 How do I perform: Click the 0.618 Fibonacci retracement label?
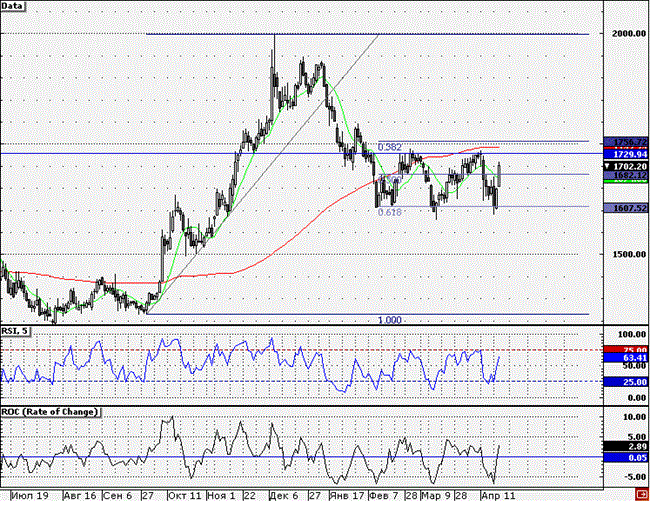390,212
